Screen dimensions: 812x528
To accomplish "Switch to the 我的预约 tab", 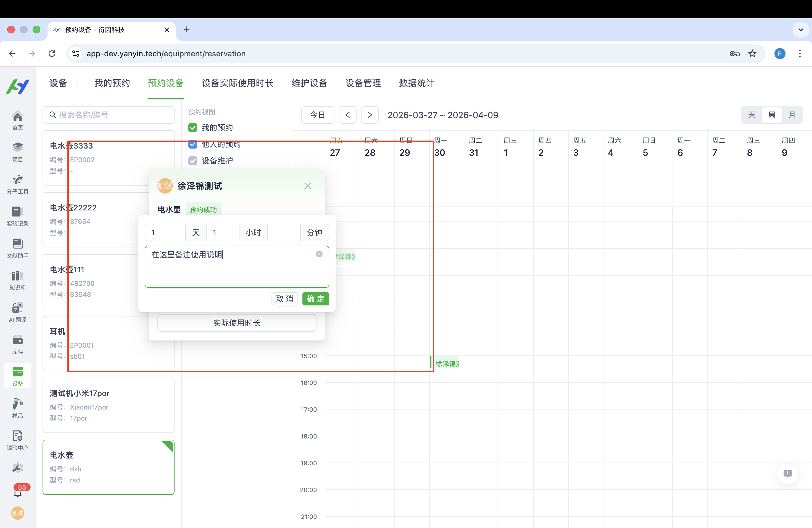I will (x=112, y=83).
